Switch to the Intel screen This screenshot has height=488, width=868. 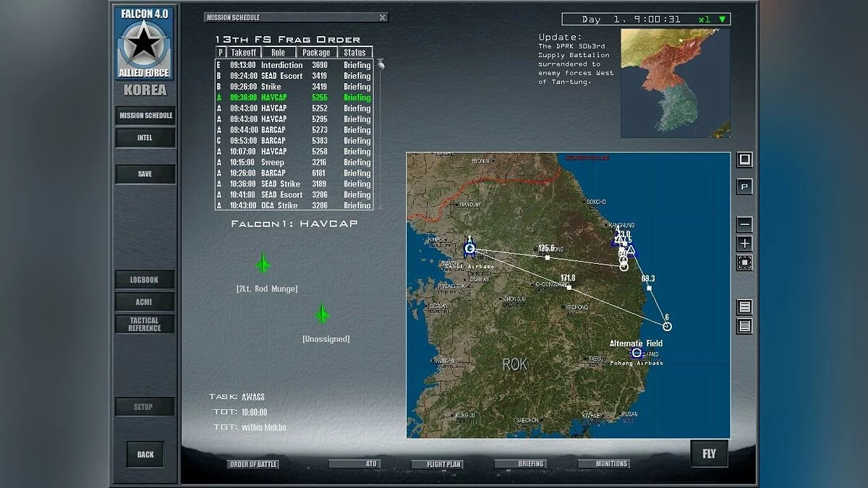144,137
